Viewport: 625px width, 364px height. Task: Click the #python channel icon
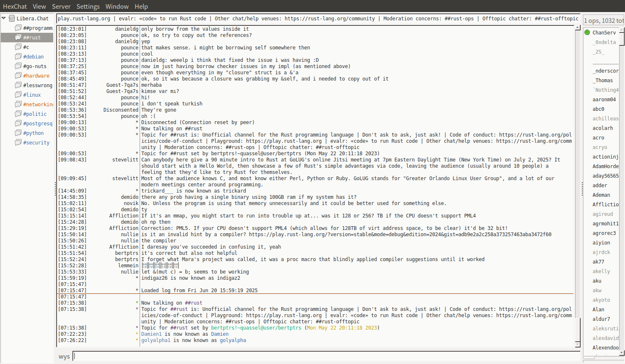[x=18, y=133]
